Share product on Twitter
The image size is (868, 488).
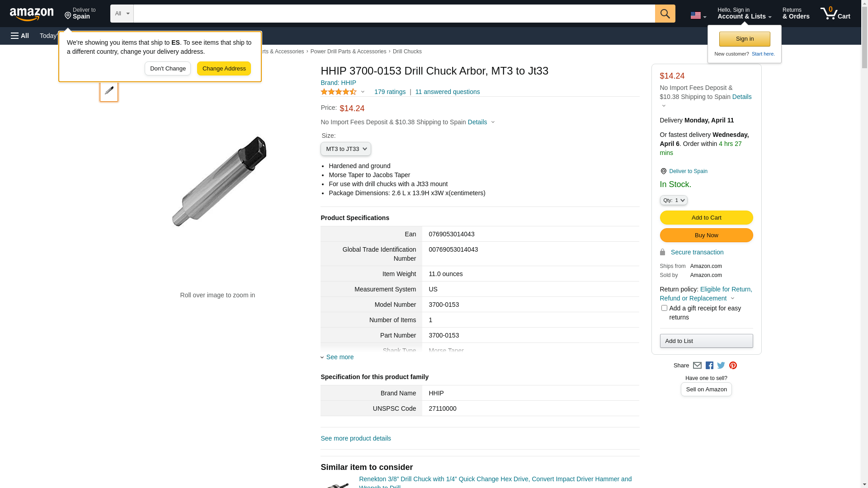coord(721,366)
